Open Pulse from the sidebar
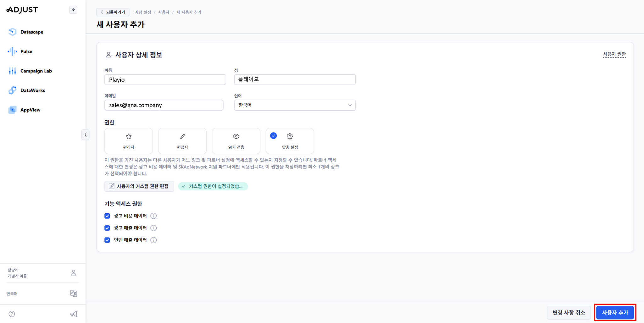644x323 pixels. coord(20,51)
